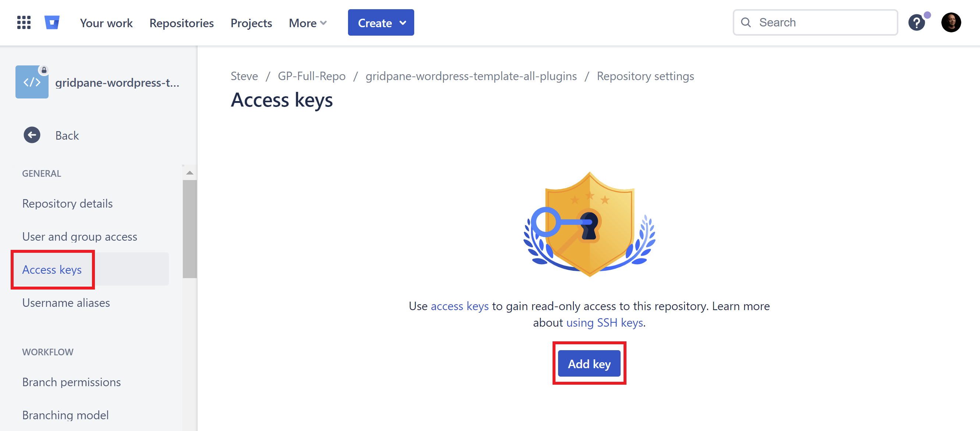Screen dimensions: 980x431
Task: Follow the using SSH keys link
Action: pyautogui.click(x=604, y=323)
